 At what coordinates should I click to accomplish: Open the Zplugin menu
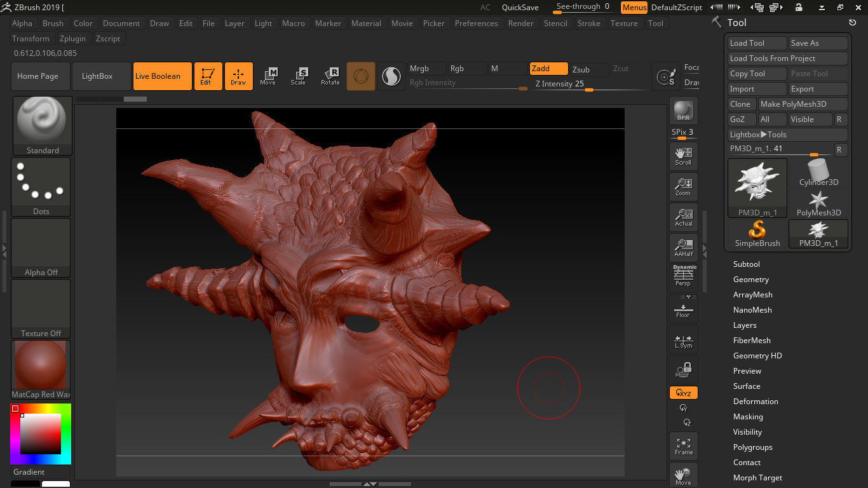tap(72, 39)
